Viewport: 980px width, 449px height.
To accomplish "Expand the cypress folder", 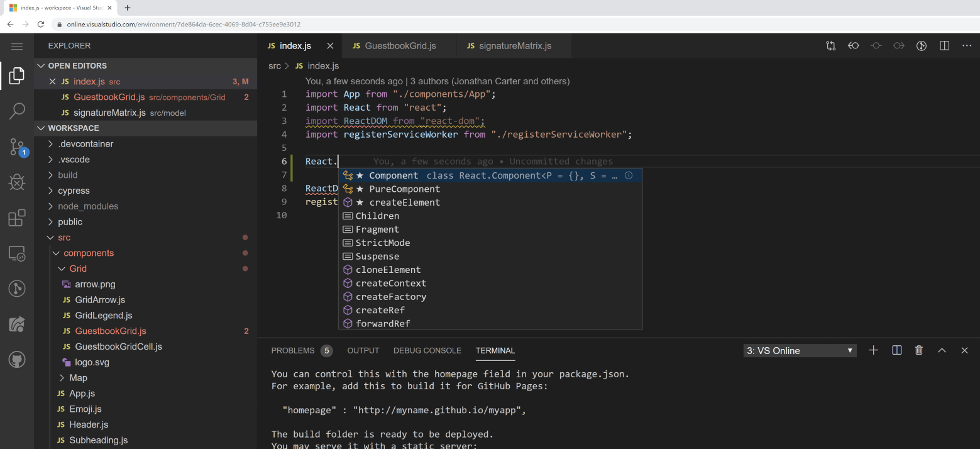I will [x=74, y=191].
